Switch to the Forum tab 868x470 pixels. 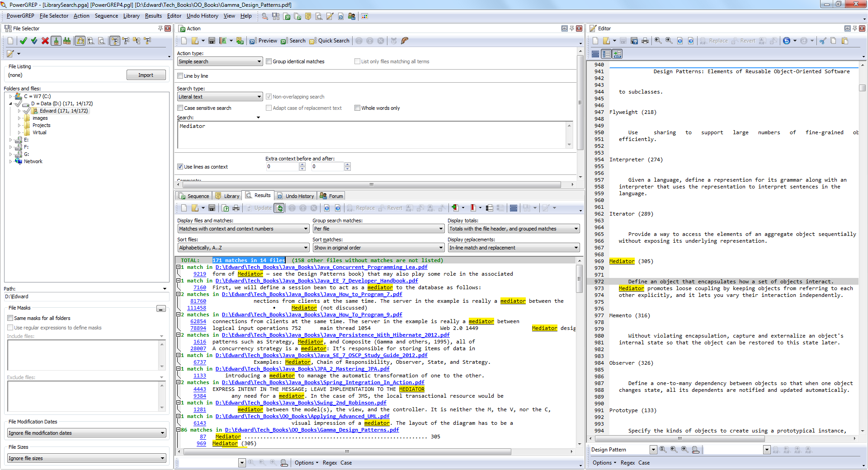331,196
